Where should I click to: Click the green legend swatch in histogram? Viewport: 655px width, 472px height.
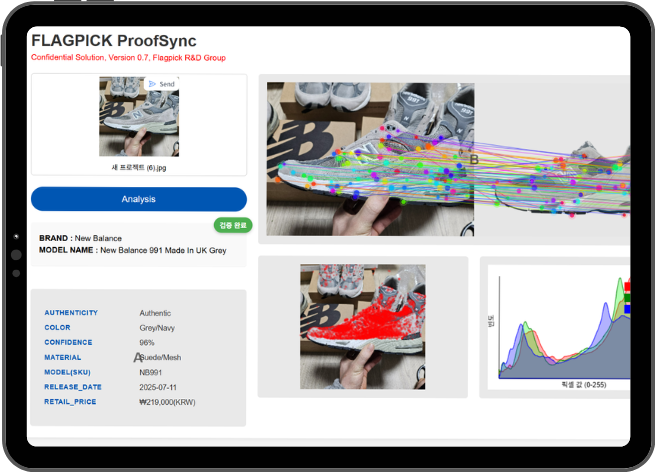[x=627, y=298]
